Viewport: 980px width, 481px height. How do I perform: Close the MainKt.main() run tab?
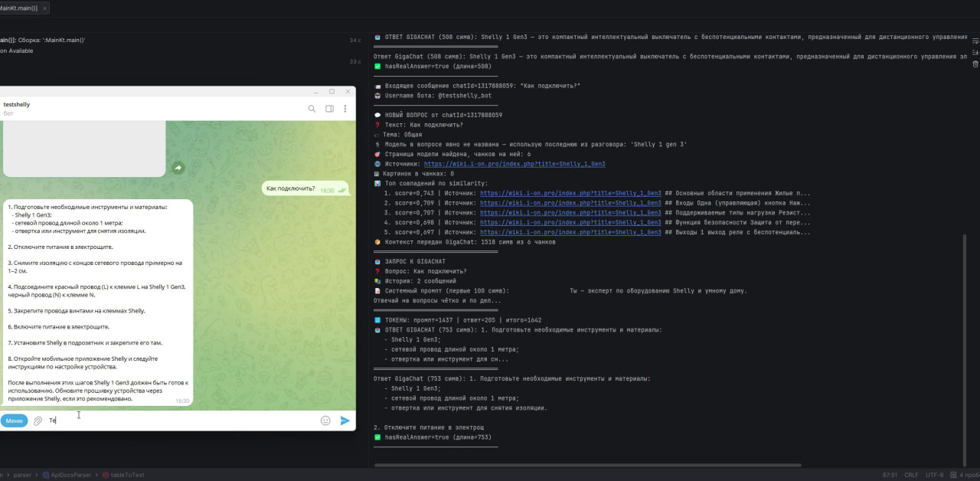[45, 8]
